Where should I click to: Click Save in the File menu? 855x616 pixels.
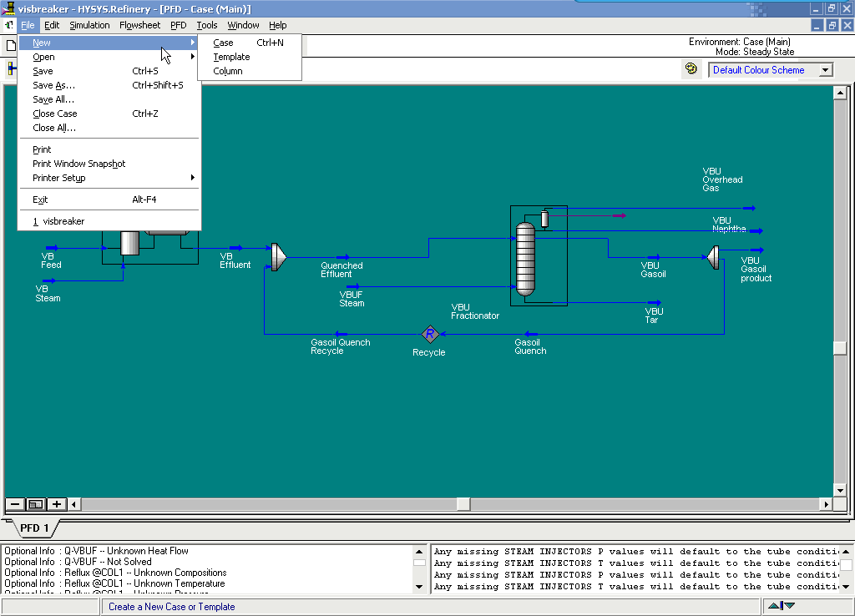pyautogui.click(x=109, y=71)
